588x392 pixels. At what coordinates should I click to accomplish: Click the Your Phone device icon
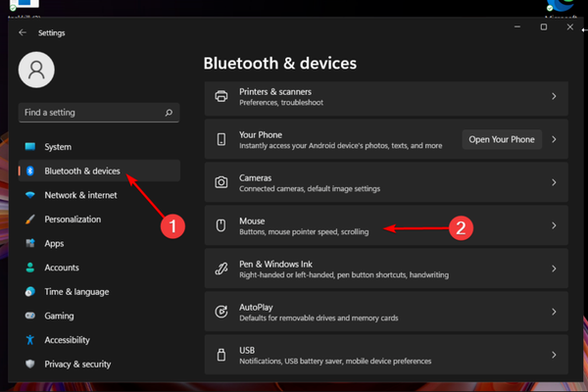coord(221,139)
